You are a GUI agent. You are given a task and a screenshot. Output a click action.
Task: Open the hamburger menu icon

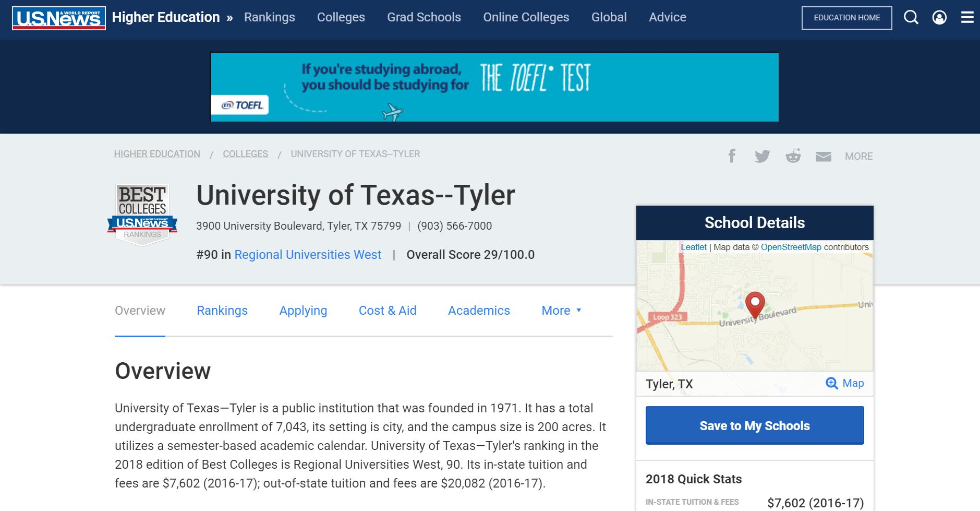point(967,18)
